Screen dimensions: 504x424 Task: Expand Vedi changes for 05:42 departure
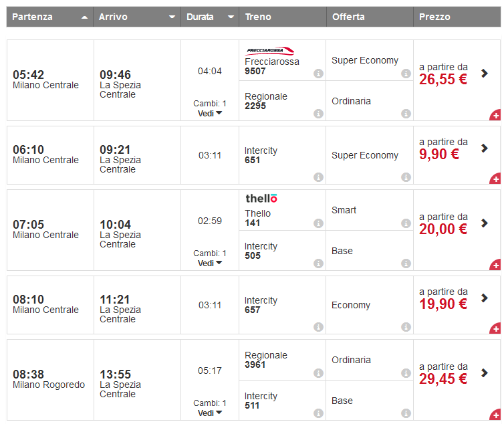point(210,114)
